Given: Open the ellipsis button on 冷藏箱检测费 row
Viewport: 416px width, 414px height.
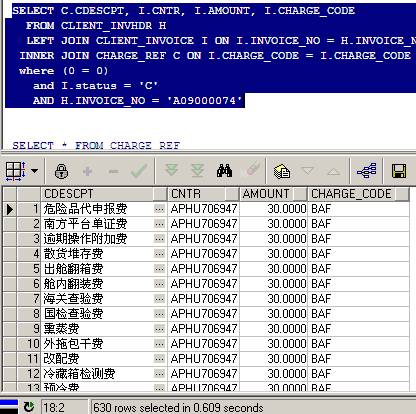Looking at the screenshot, I should [160, 374].
